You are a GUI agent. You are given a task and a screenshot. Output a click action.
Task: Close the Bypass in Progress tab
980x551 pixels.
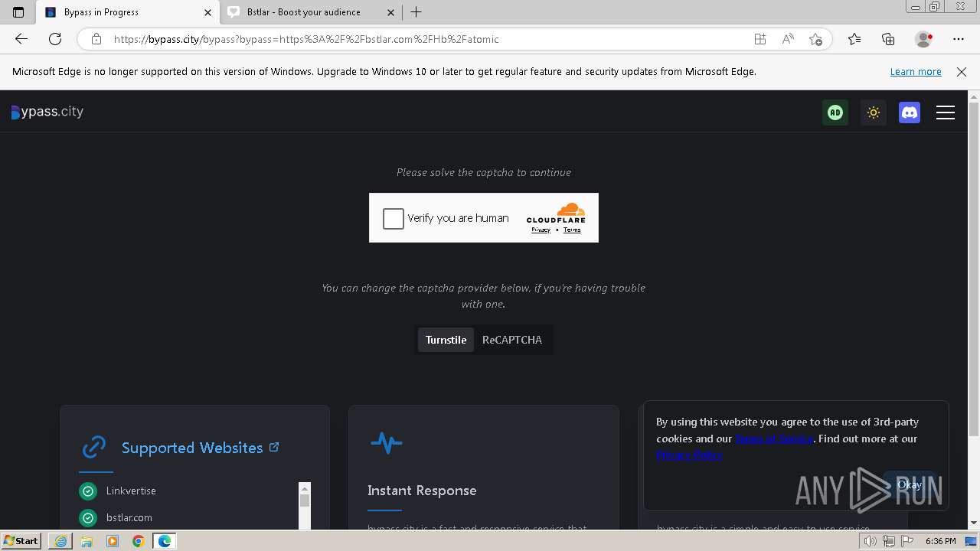pos(207,12)
